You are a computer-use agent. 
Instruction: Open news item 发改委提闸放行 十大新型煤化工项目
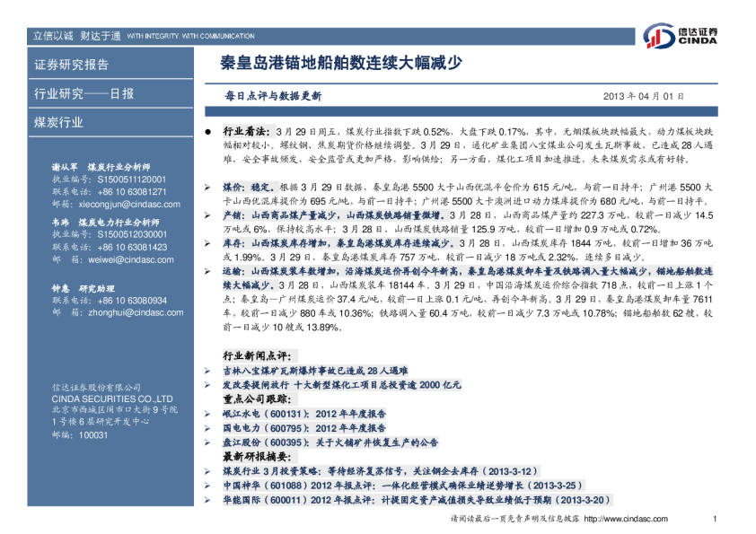(x=341, y=384)
